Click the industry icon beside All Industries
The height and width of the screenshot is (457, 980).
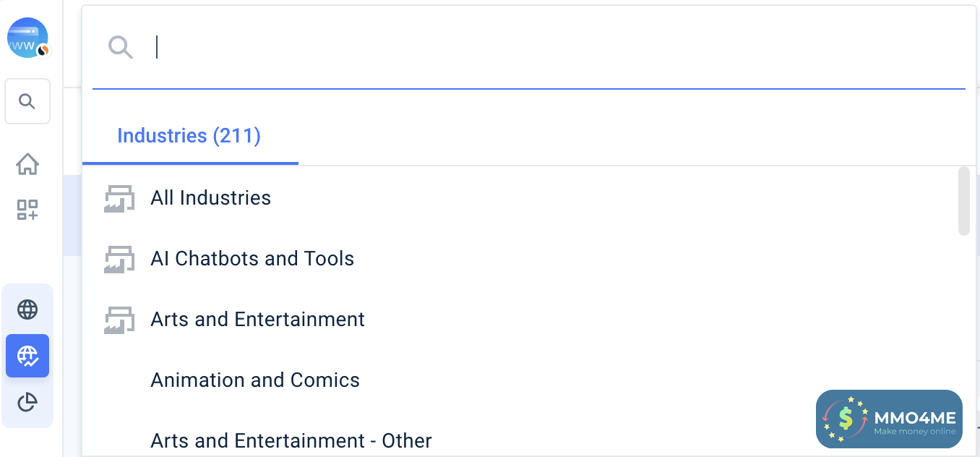point(119,198)
